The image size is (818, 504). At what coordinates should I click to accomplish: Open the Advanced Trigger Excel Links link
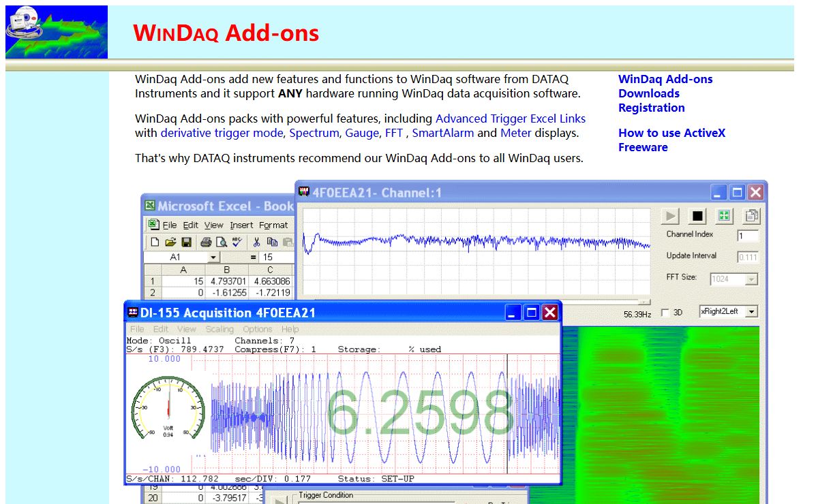511,119
